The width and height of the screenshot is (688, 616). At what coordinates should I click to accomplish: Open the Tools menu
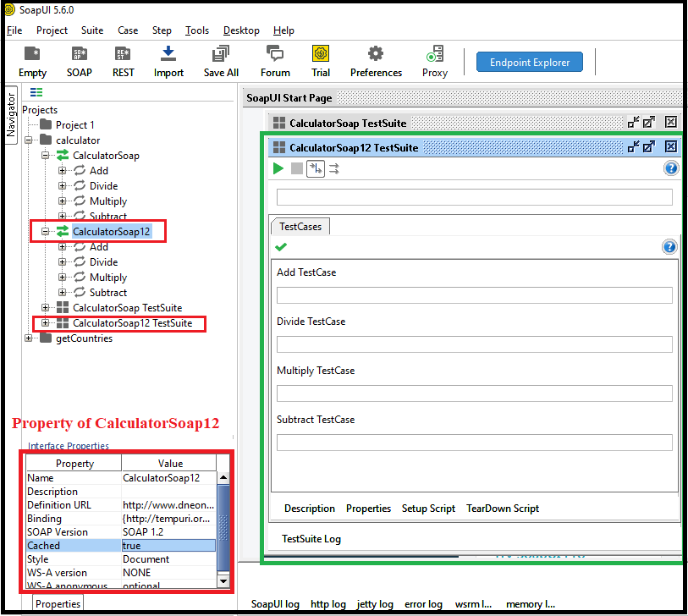pos(197,30)
